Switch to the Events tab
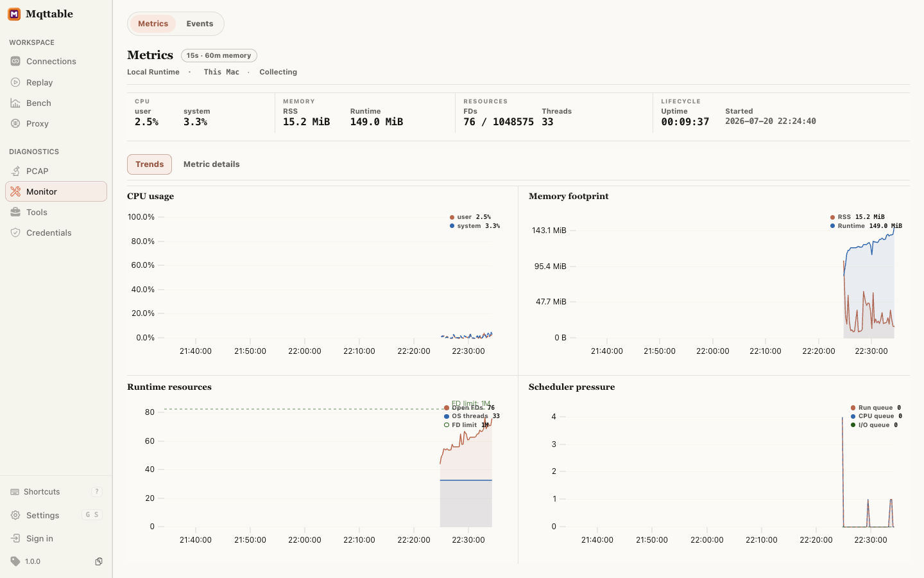Image resolution: width=924 pixels, height=578 pixels. [x=200, y=24]
